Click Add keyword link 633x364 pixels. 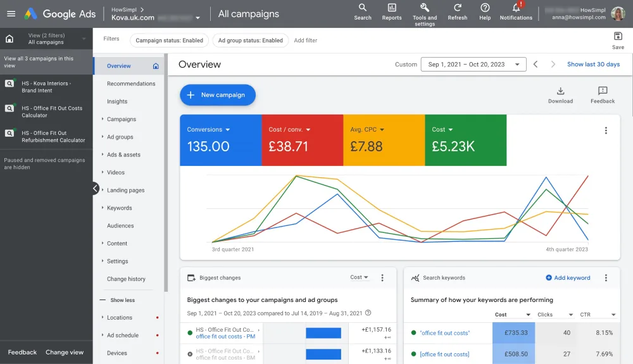pyautogui.click(x=568, y=278)
